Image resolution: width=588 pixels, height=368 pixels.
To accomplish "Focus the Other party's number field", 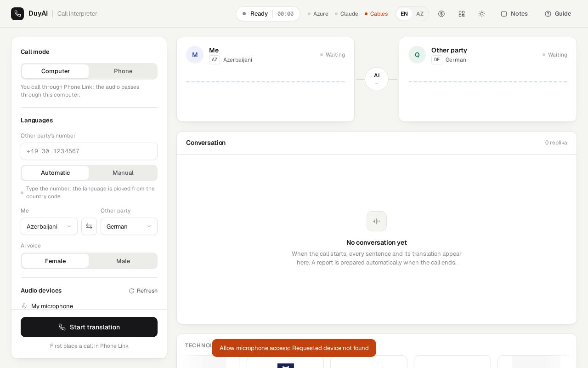I will [x=89, y=151].
